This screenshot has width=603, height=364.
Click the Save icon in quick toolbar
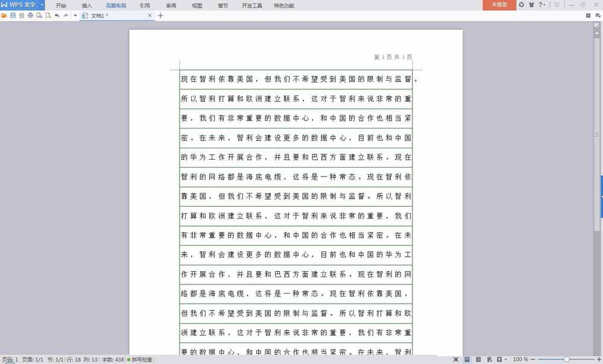click(13, 15)
